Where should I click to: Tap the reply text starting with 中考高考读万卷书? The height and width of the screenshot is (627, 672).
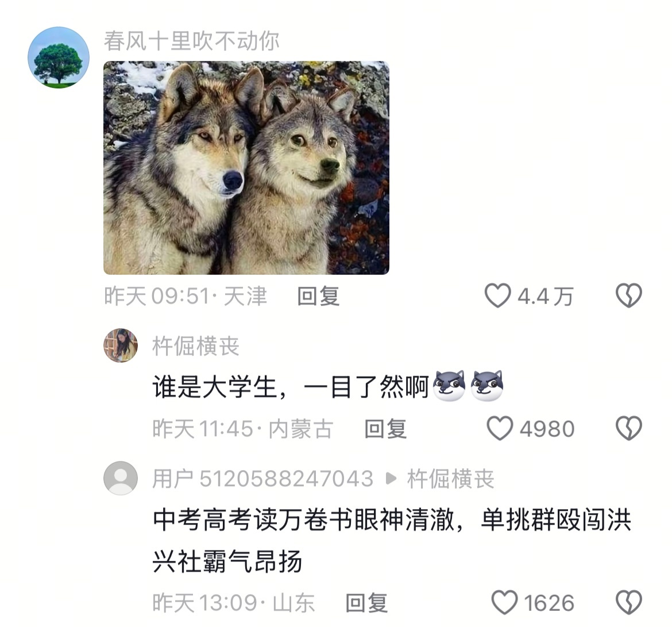click(x=392, y=540)
